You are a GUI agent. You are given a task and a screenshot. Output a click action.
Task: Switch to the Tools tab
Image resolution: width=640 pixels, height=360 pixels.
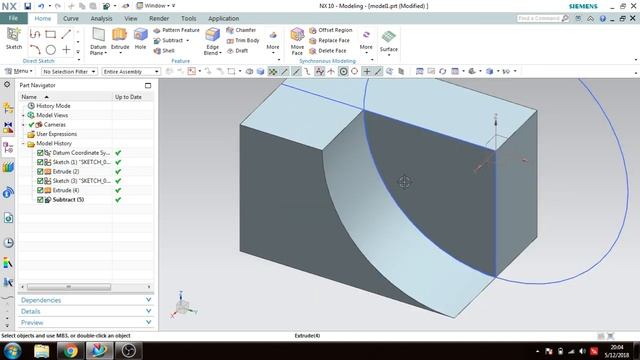coord(189,18)
